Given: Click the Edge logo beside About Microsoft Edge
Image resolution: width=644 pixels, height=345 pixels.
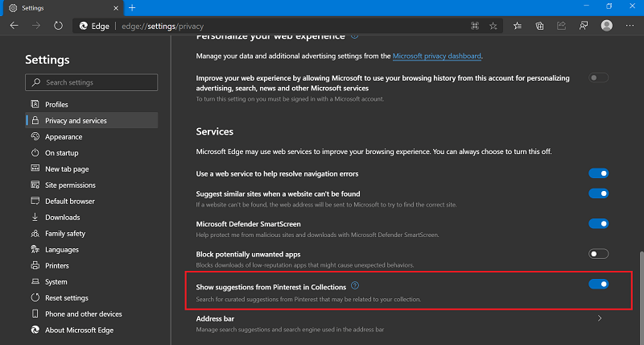Looking at the screenshot, I should (x=35, y=330).
